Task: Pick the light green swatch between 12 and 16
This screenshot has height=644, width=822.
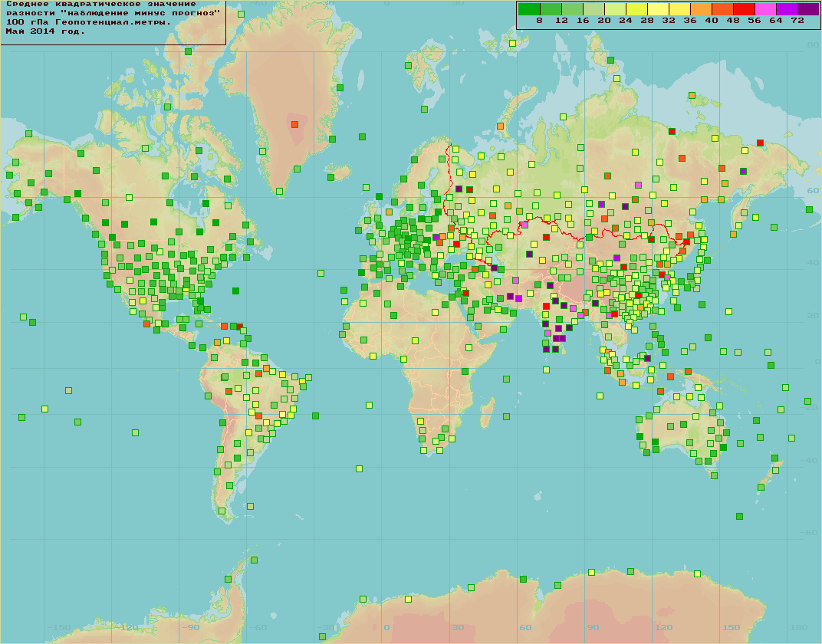Action: point(572,9)
